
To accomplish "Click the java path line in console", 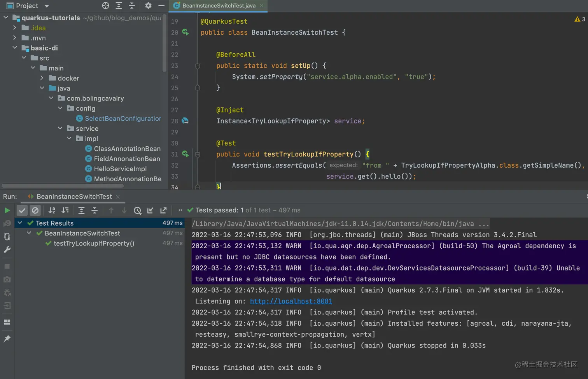I will [340, 224].
